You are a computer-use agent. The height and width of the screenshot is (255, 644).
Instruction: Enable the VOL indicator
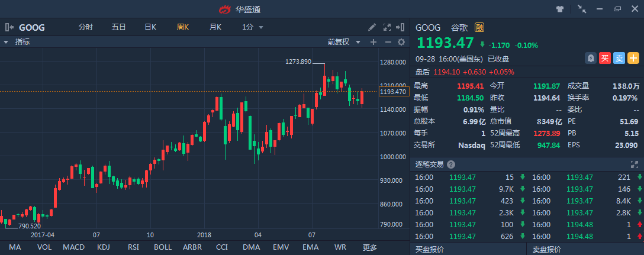(x=44, y=247)
